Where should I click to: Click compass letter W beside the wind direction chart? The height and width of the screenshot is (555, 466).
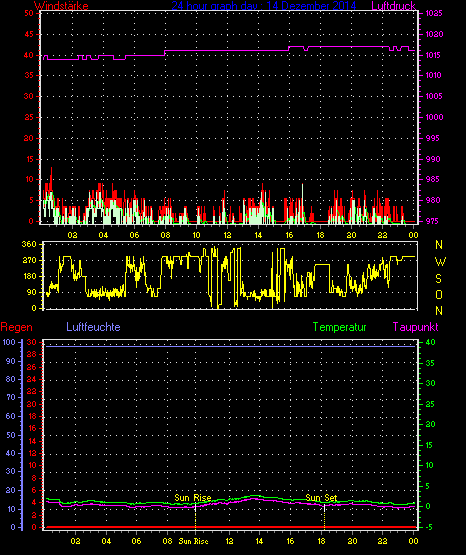(440, 262)
